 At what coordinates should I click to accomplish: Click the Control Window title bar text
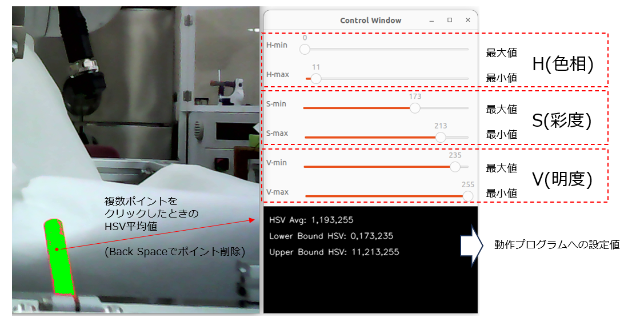[x=370, y=21]
